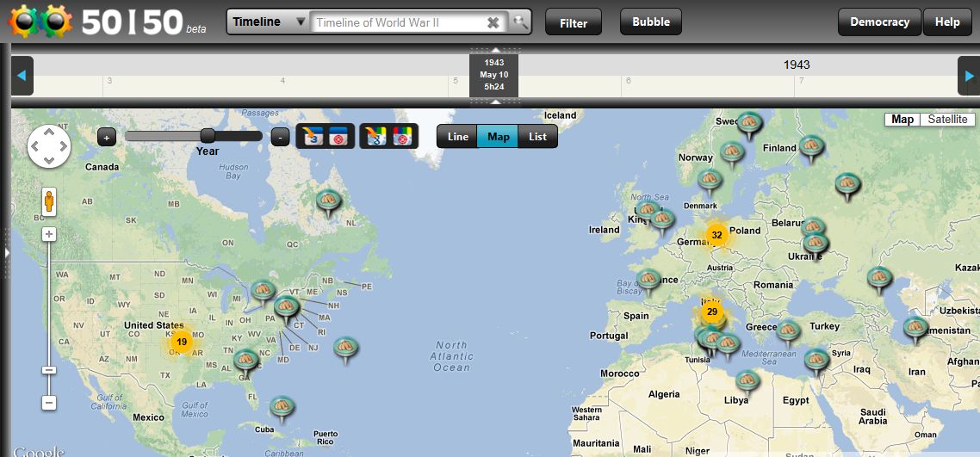The width and height of the screenshot is (980, 457).
Task: Click the Google logo on the map
Action: pos(38,451)
